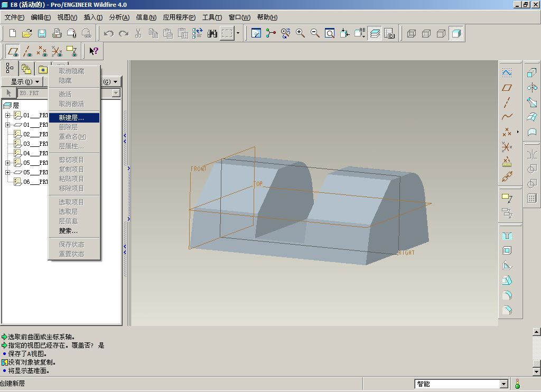Viewport: 541px width, 392px height.
Task: Open the E8.PRT model dropdown arrow
Action: [x=116, y=93]
